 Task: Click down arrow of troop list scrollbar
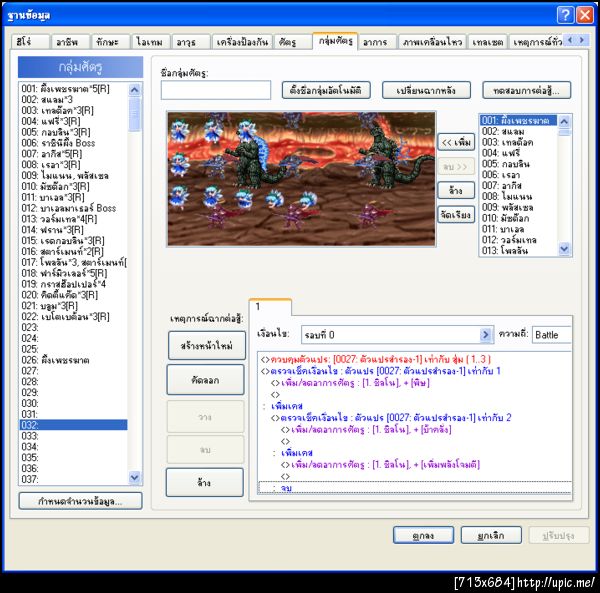134,477
